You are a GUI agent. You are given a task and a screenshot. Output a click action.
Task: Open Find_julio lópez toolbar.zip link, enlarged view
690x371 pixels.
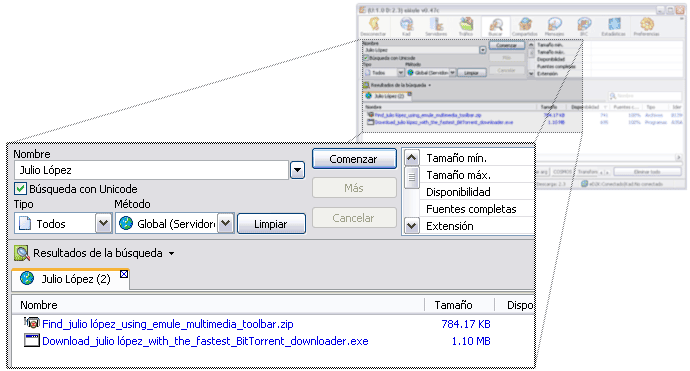pyautogui.click(x=168, y=324)
